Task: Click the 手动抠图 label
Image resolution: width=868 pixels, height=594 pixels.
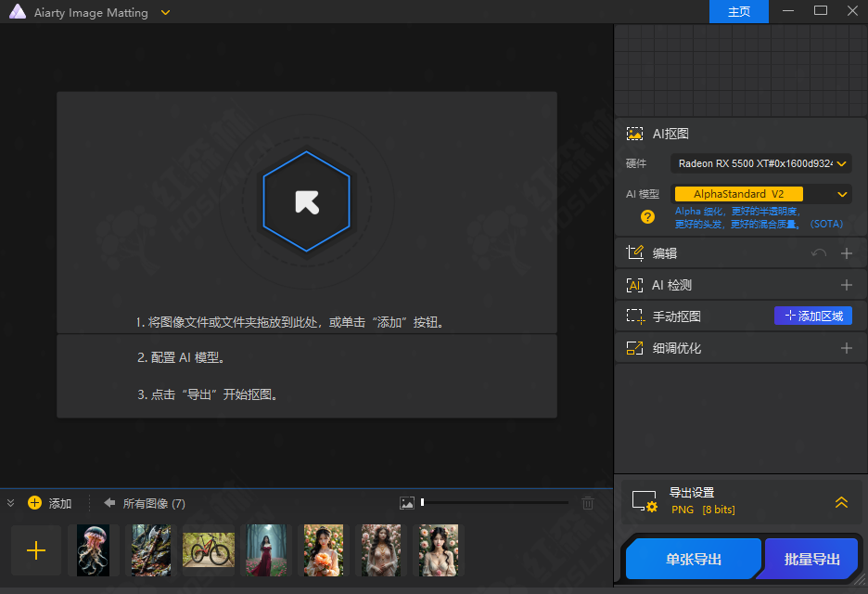Action: tap(676, 316)
